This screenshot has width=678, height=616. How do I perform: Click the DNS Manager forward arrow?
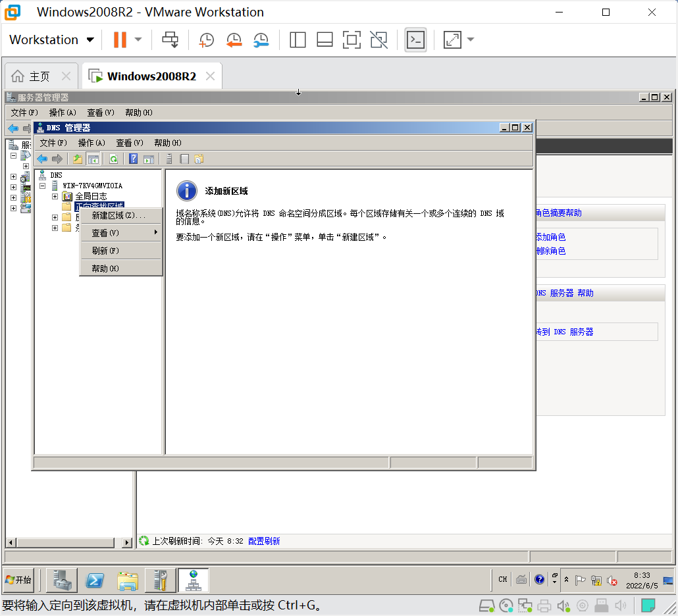57,159
